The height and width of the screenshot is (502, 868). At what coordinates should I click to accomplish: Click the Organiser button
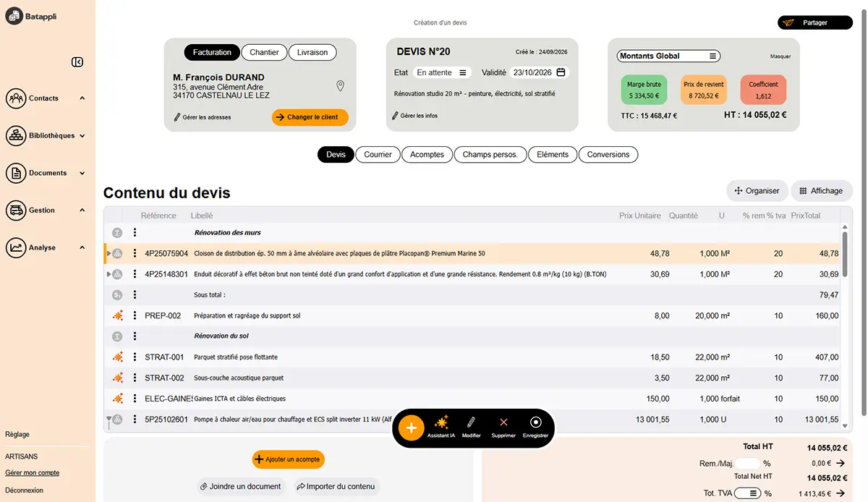(x=757, y=191)
